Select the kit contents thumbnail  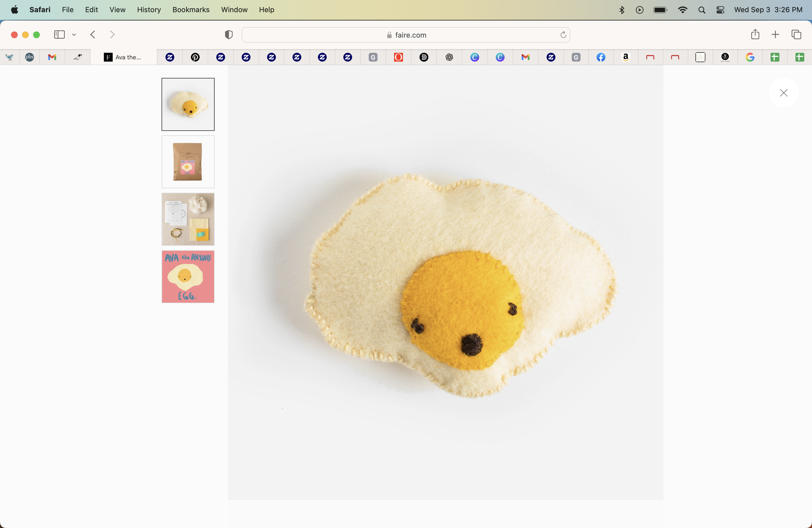[x=188, y=219]
